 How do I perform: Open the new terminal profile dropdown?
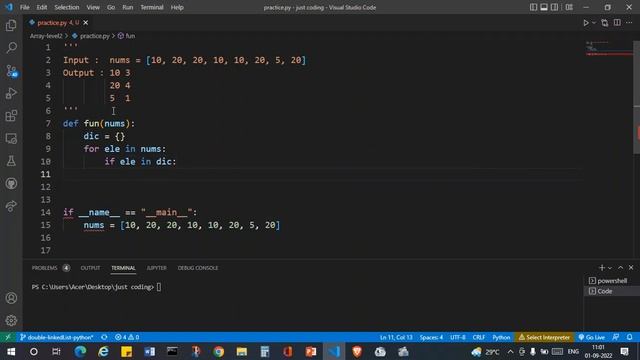pos(610,268)
